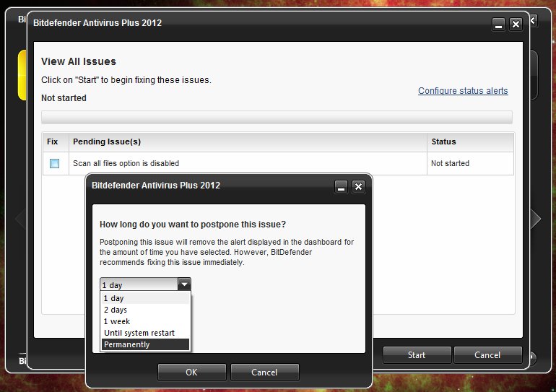Minimize the postpone dialog window

click(x=341, y=186)
